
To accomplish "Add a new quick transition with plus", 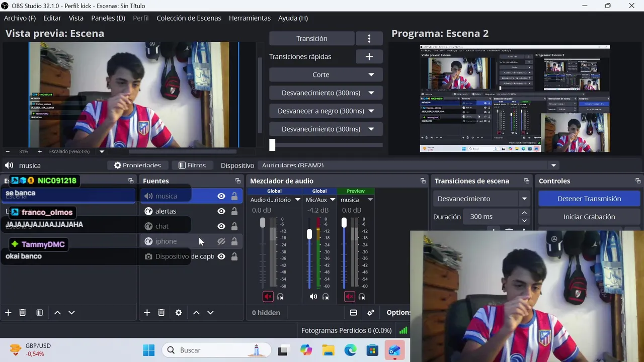I will coord(369,57).
